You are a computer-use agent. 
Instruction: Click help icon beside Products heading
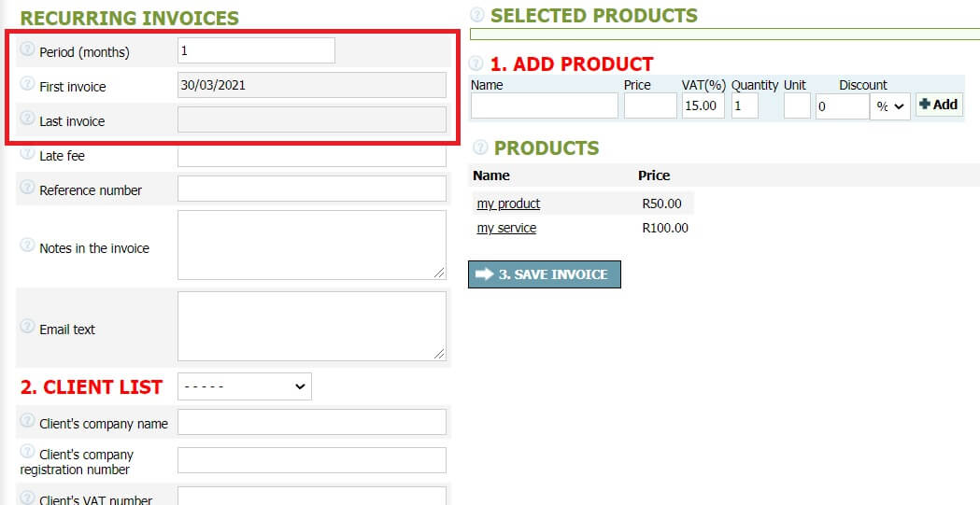480,147
